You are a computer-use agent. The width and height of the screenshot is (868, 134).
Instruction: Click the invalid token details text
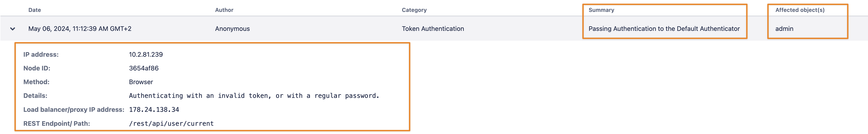click(x=254, y=96)
